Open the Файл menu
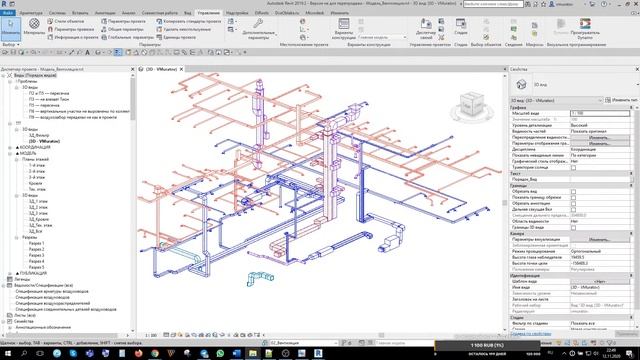Image resolution: width=640 pixels, height=360 pixels. point(8,13)
